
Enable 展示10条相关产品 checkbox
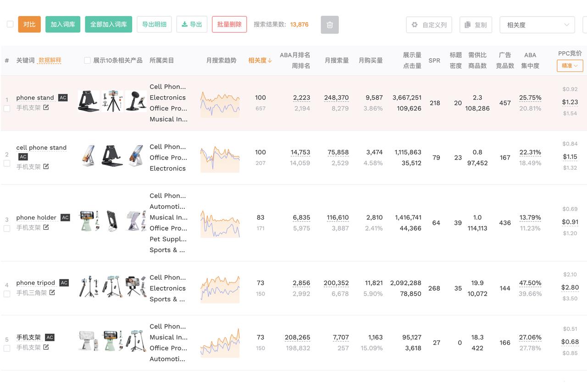click(x=88, y=61)
